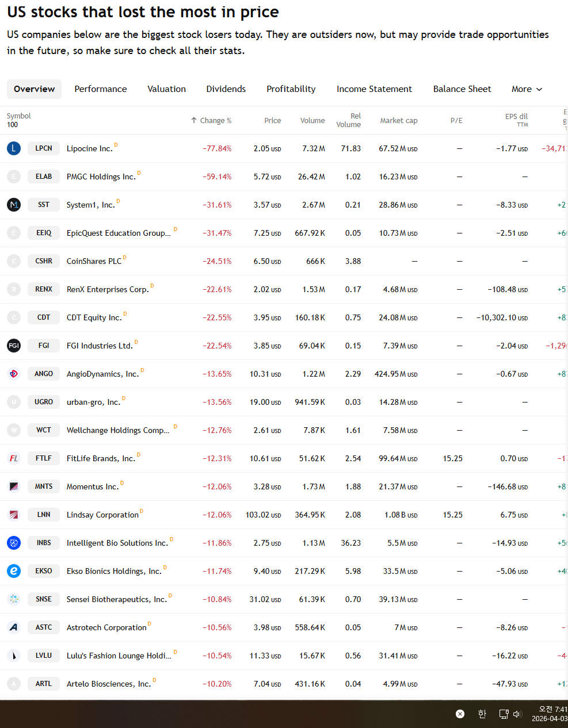The height and width of the screenshot is (728, 568).
Task: Open the SST ticker link
Action: [44, 205]
